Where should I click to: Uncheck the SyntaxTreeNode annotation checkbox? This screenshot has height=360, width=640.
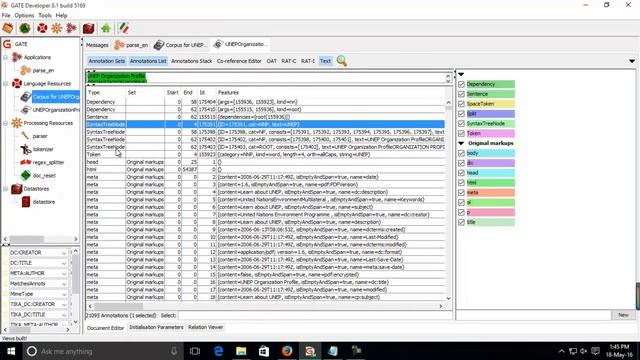pos(461,123)
